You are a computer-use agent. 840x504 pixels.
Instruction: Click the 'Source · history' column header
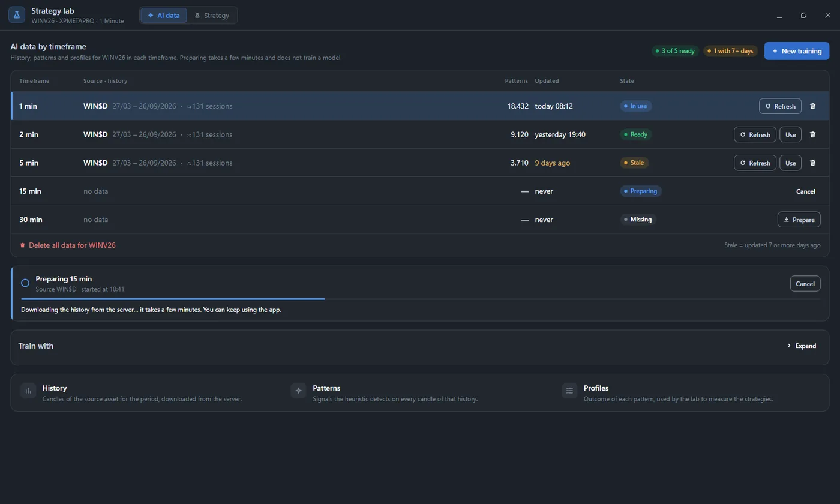click(105, 81)
